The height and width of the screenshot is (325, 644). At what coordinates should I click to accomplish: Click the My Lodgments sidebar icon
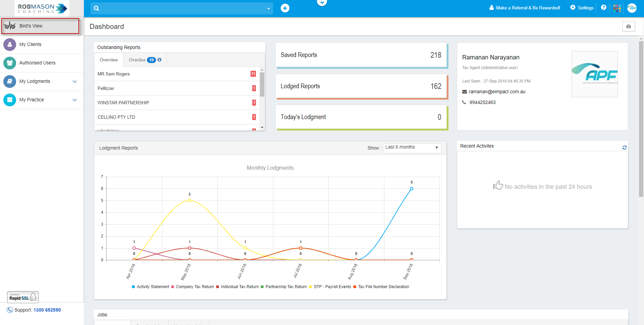(10, 81)
